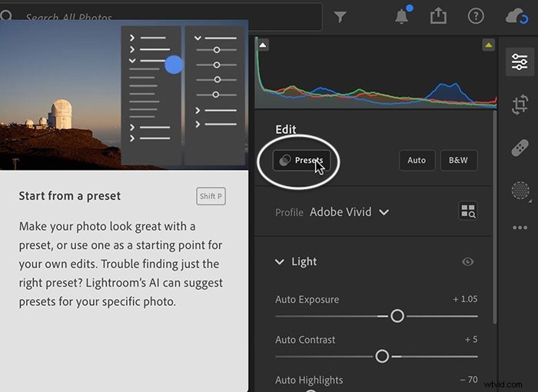Collapse the Light section chevron
This screenshot has width=538, height=392.
280,262
